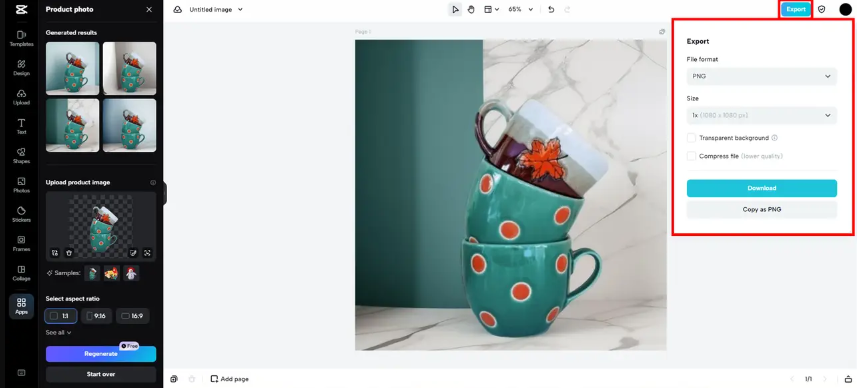Open the Collage panel in the sidebar
Viewport: 857px width, 388px height.
(21, 273)
